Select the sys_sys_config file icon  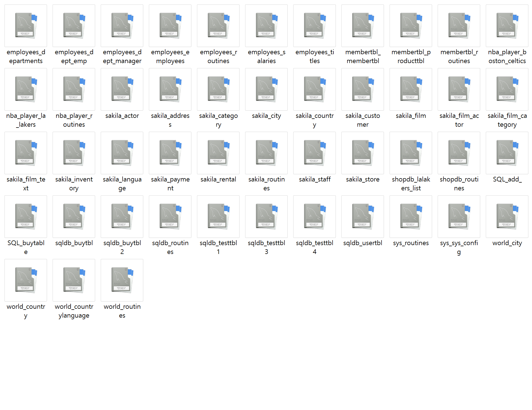click(x=459, y=216)
